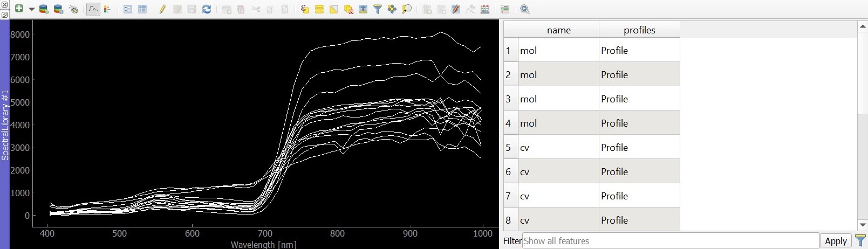Click the table scrollbar down arrow
This screenshot has width=868, height=249.
tap(862, 225)
